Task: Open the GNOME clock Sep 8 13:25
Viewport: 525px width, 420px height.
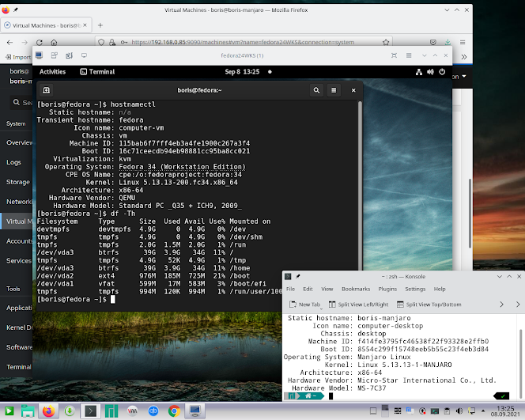Action: [x=242, y=72]
